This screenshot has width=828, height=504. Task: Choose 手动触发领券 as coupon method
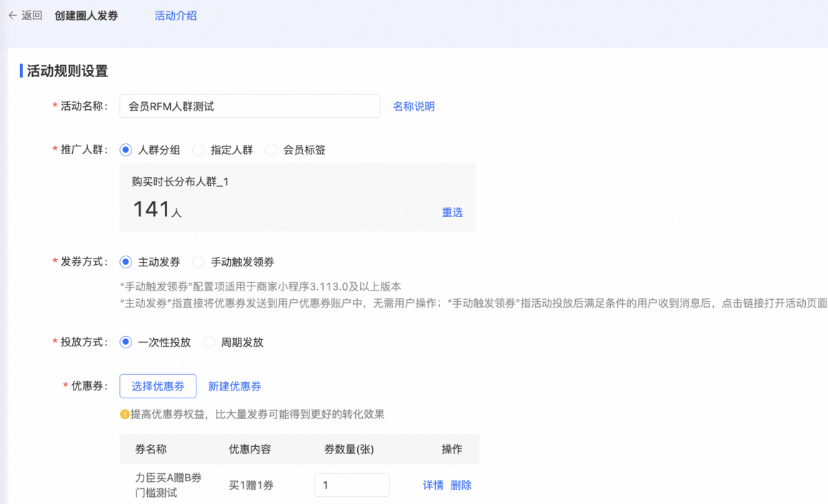point(199,262)
